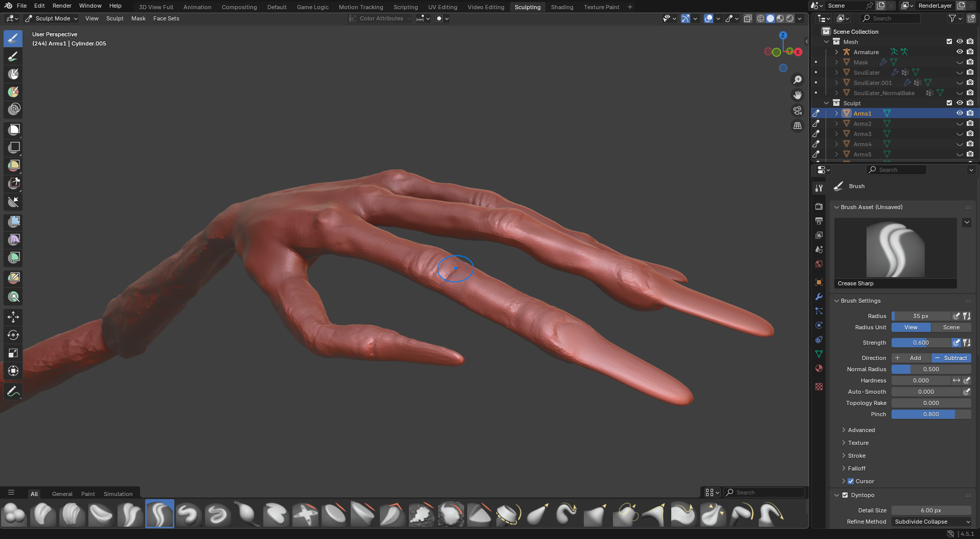Click the Strength 0.600 slider
Viewport: 980px width, 539px height.
pyautogui.click(x=921, y=343)
